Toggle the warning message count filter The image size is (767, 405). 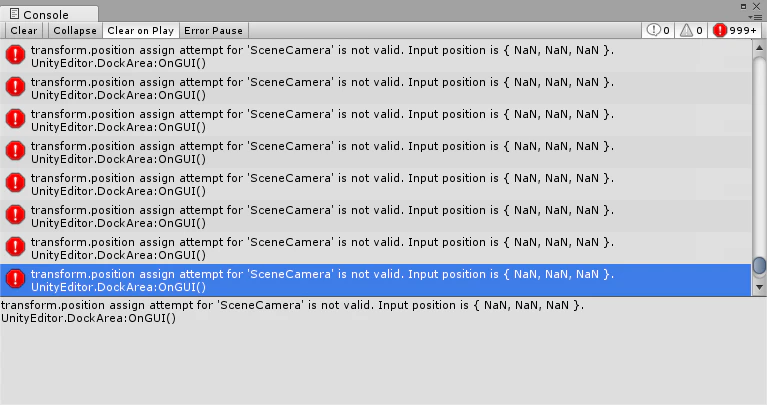tap(691, 30)
